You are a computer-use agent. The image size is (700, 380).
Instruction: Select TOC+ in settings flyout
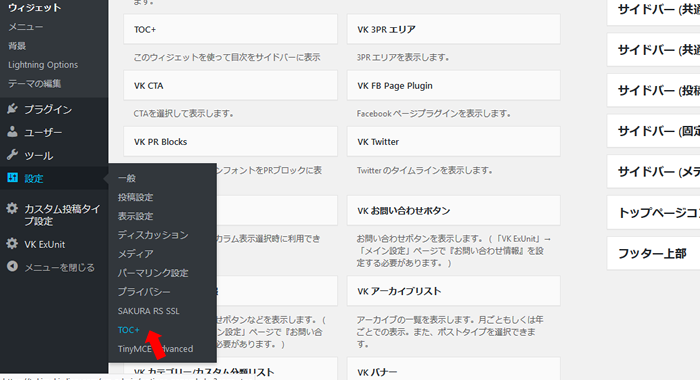coord(129,330)
